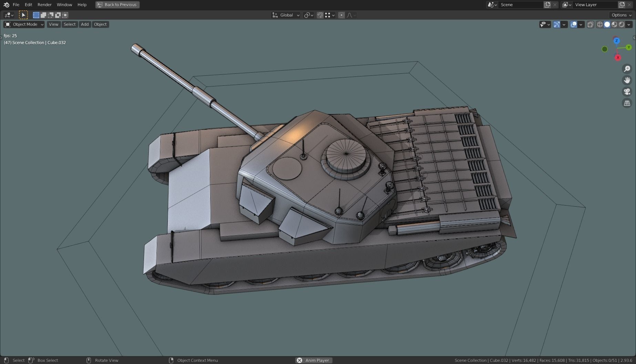Open the editor type selector dropdown

(9, 15)
